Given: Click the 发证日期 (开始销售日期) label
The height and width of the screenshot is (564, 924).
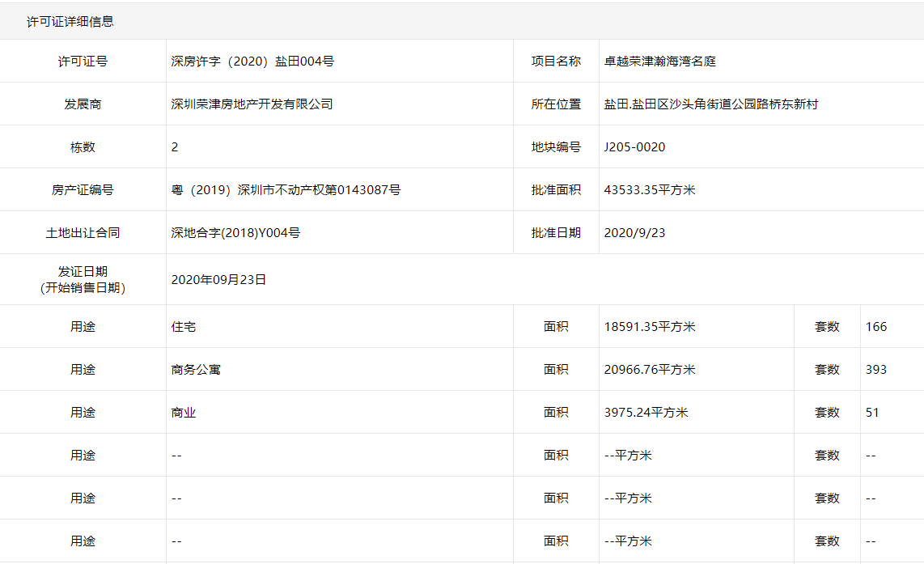Looking at the screenshot, I should 83,280.
